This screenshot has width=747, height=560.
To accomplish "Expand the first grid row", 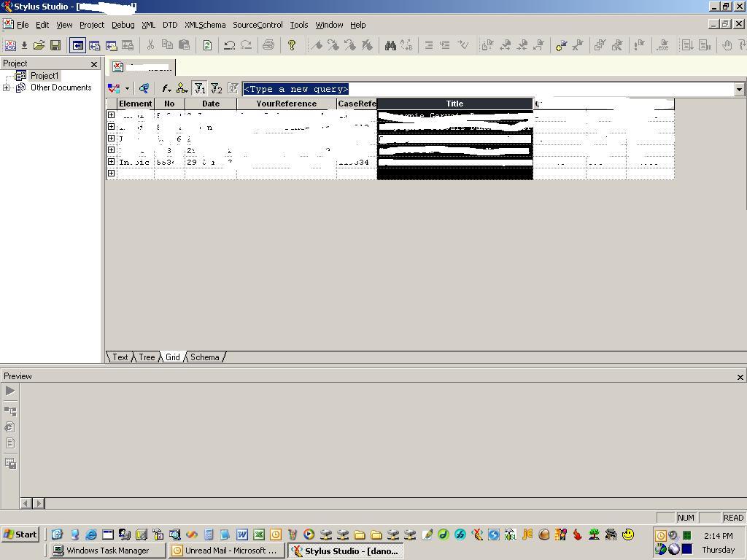I will pyautogui.click(x=111, y=115).
